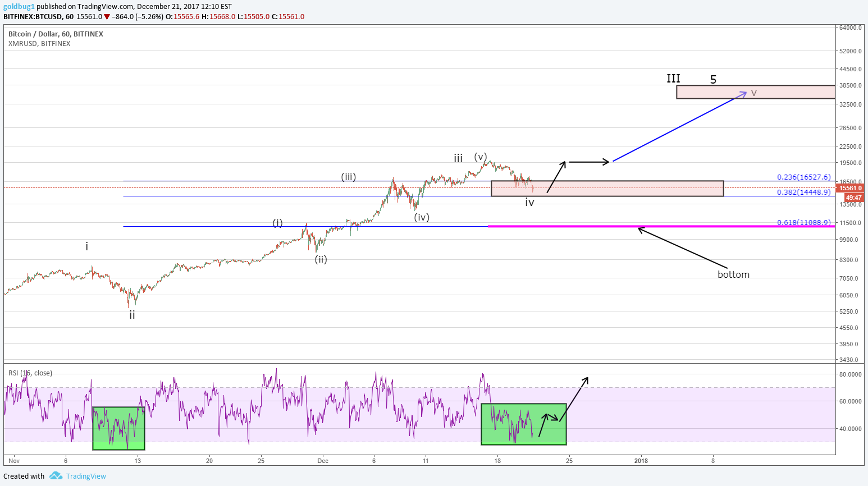Click the red down-triangle change indicator
This screenshot has width=868, height=486.
107,17
